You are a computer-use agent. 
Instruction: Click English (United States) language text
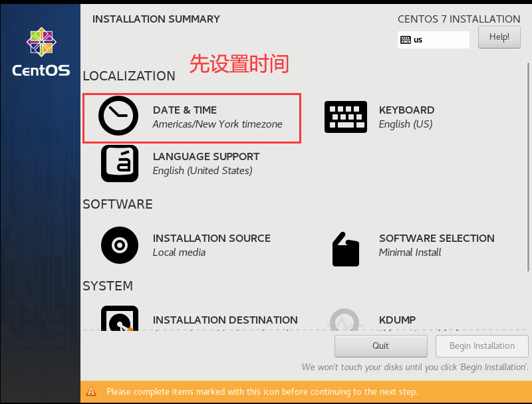(x=203, y=171)
